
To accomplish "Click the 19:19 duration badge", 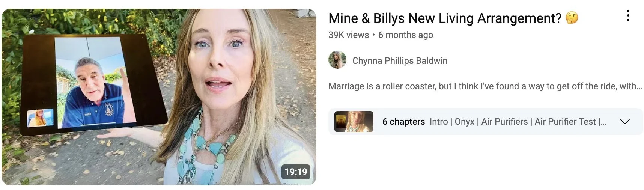I will (x=296, y=172).
